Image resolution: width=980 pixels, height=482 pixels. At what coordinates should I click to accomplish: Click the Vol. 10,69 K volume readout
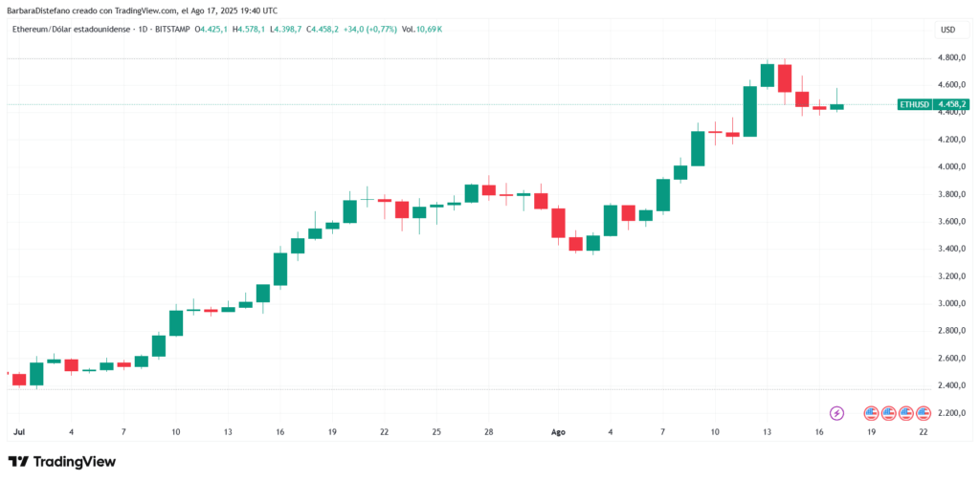[422, 30]
